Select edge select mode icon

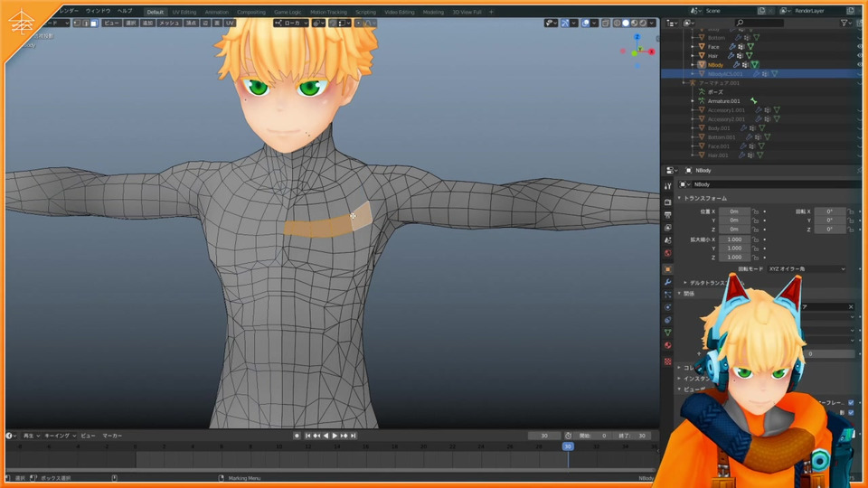coord(85,23)
